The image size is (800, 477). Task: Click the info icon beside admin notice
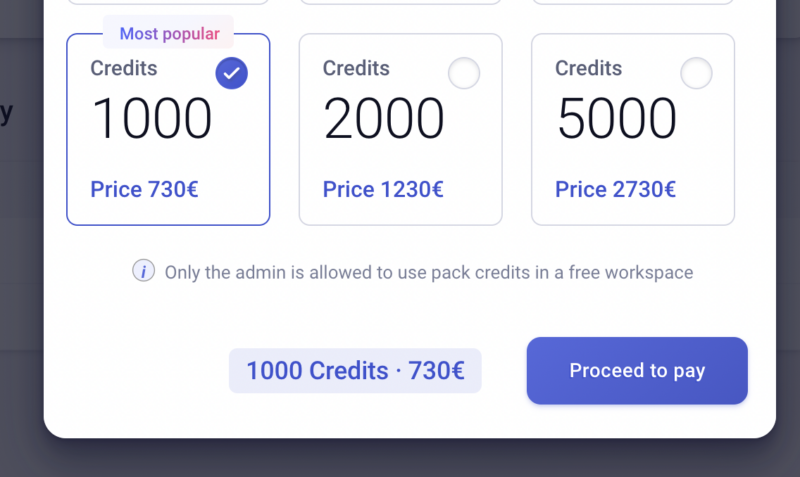[143, 271]
